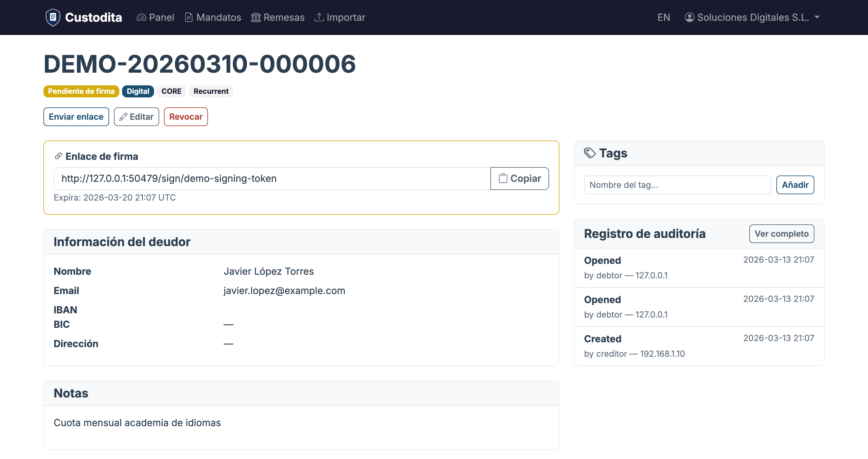This screenshot has width=868, height=459.
Task: Open Ver completo audit log
Action: [x=781, y=234]
